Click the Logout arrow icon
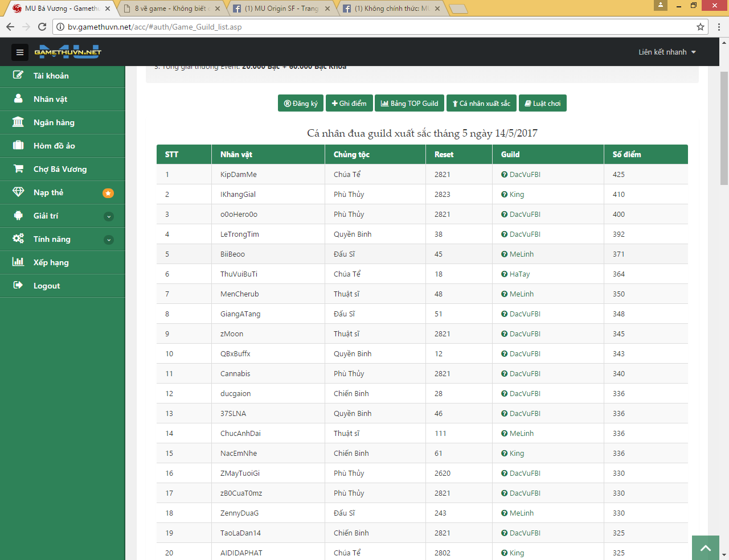Viewport: 729px width, 560px height. (18, 285)
